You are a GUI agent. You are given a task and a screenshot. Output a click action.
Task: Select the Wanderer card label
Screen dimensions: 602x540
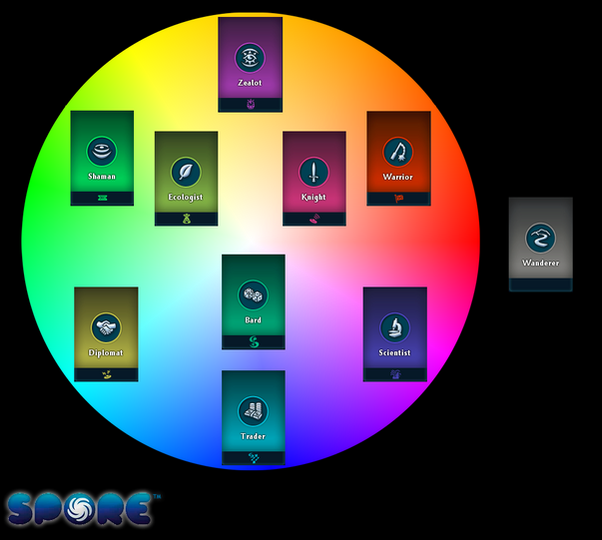[x=540, y=263]
